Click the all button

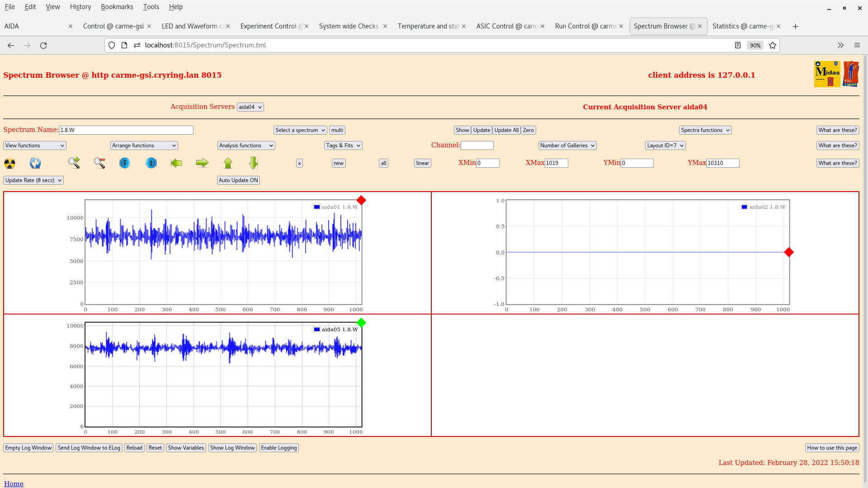[x=383, y=163]
